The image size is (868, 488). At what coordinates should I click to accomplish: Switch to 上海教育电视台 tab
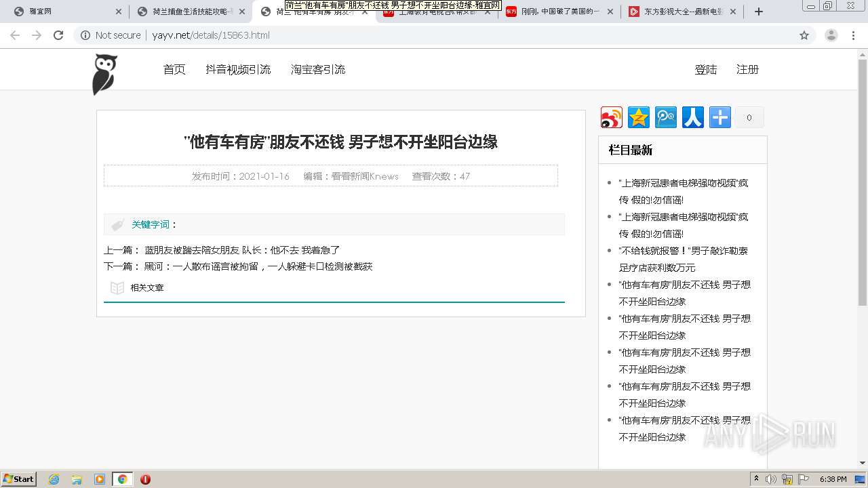(x=437, y=12)
